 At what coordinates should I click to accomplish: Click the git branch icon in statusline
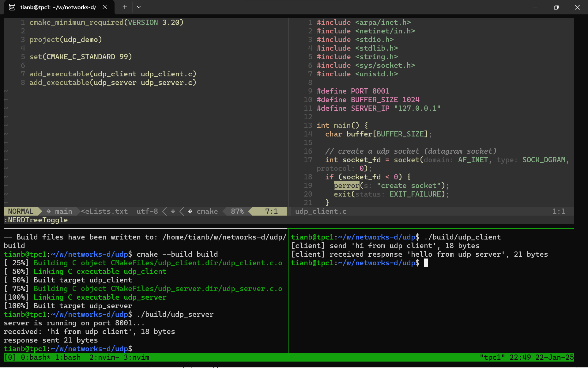coord(49,211)
